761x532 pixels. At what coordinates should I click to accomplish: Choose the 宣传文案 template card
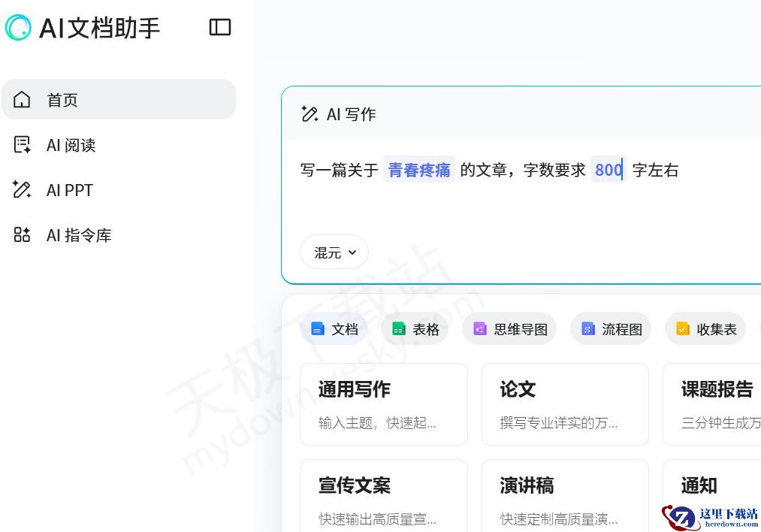click(383, 496)
